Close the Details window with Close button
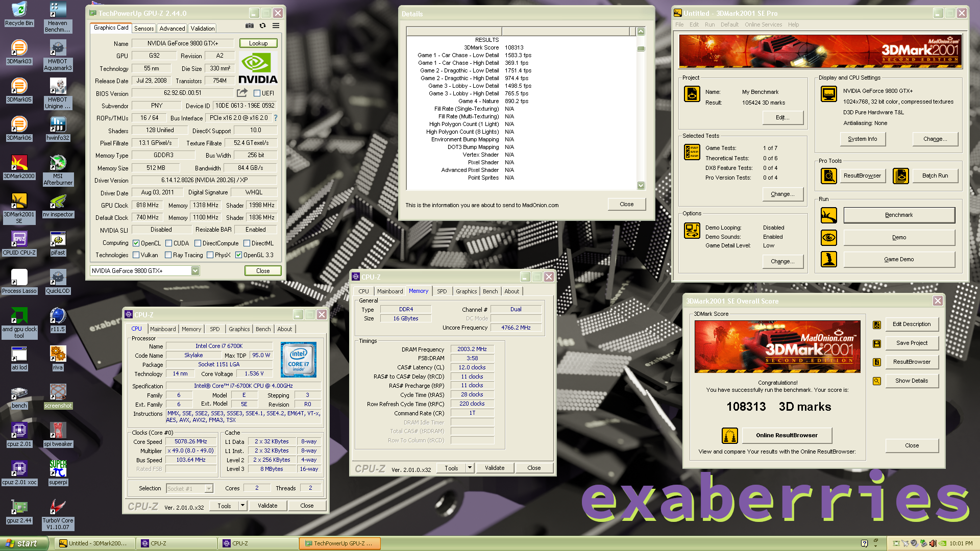Image resolution: width=980 pixels, height=551 pixels. point(626,204)
